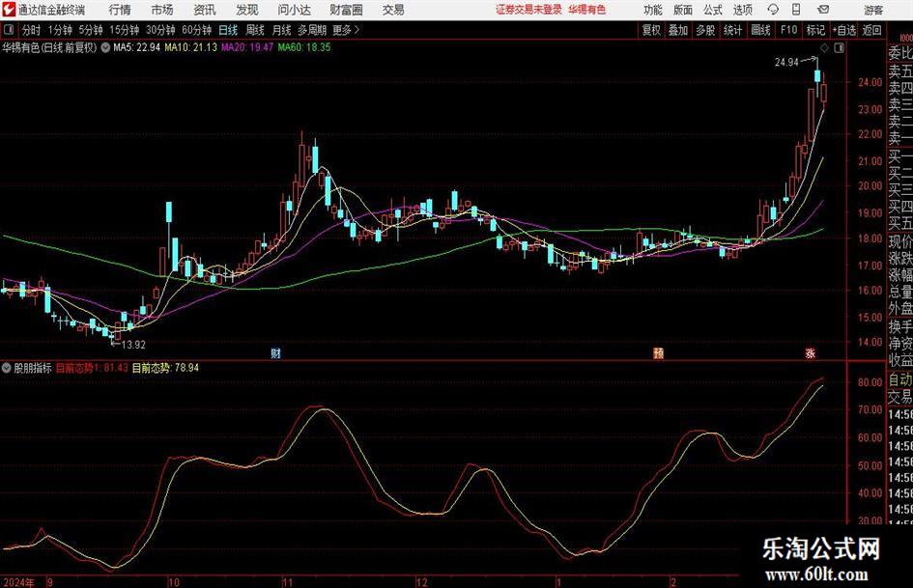This screenshot has height=588, width=913.
Task: Open the 发现 menu
Action: [247, 10]
